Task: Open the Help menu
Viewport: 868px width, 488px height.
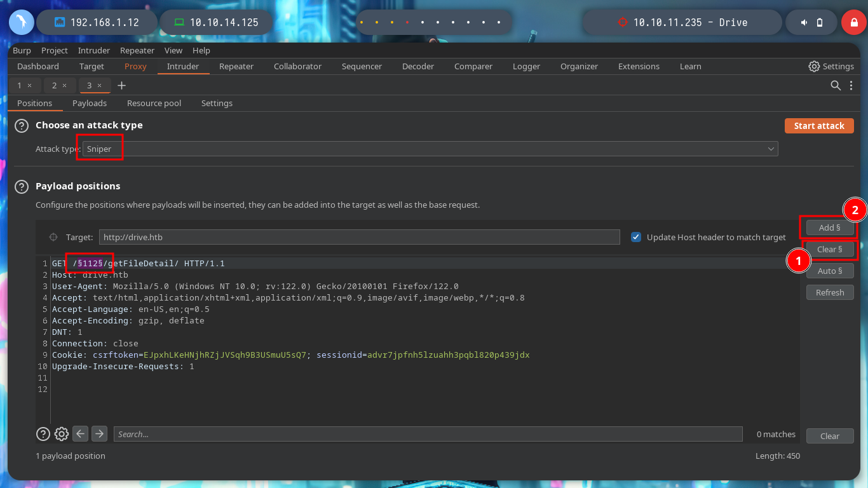Action: (201, 50)
